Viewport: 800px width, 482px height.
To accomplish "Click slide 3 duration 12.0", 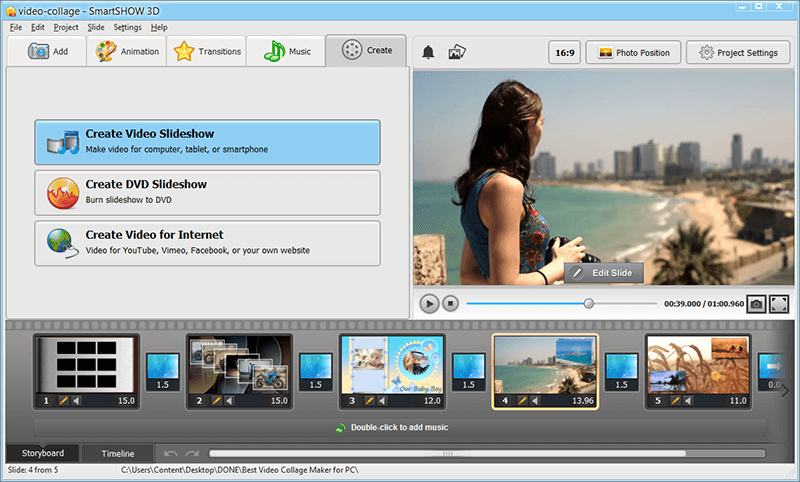I will [432, 401].
